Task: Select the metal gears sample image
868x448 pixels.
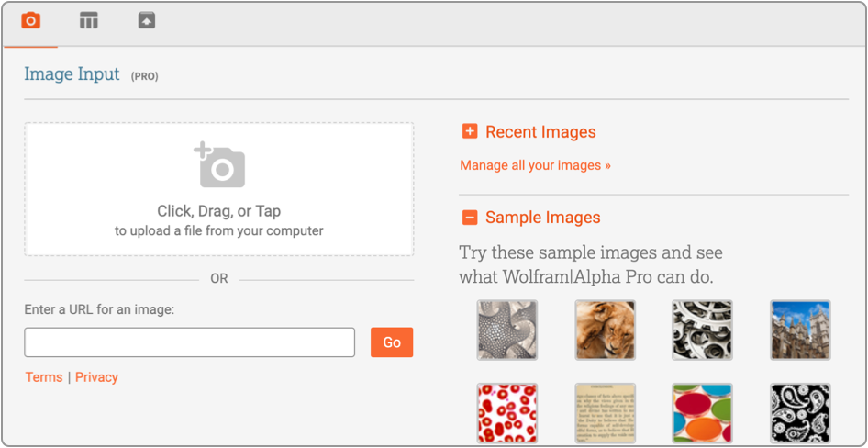Action: click(x=702, y=330)
